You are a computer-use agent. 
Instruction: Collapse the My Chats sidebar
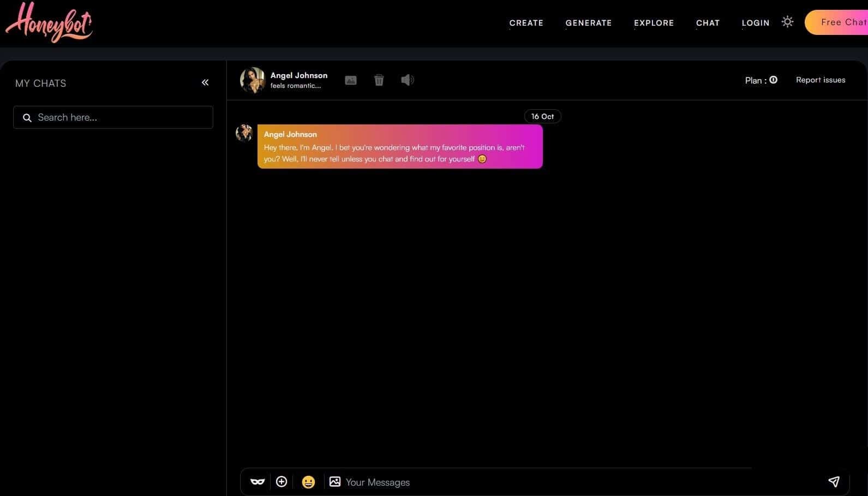(x=205, y=82)
